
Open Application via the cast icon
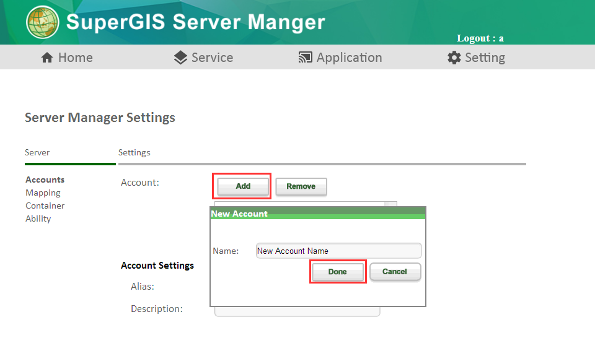(x=305, y=58)
